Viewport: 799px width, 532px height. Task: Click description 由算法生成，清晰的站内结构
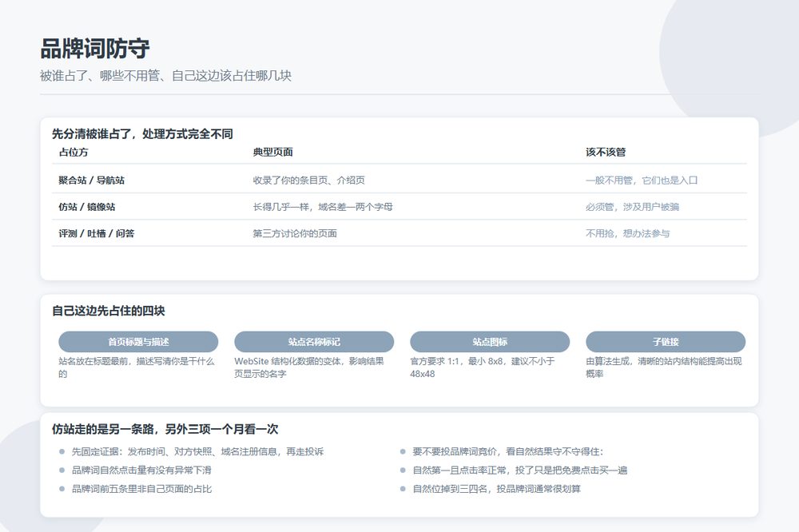(x=664, y=367)
